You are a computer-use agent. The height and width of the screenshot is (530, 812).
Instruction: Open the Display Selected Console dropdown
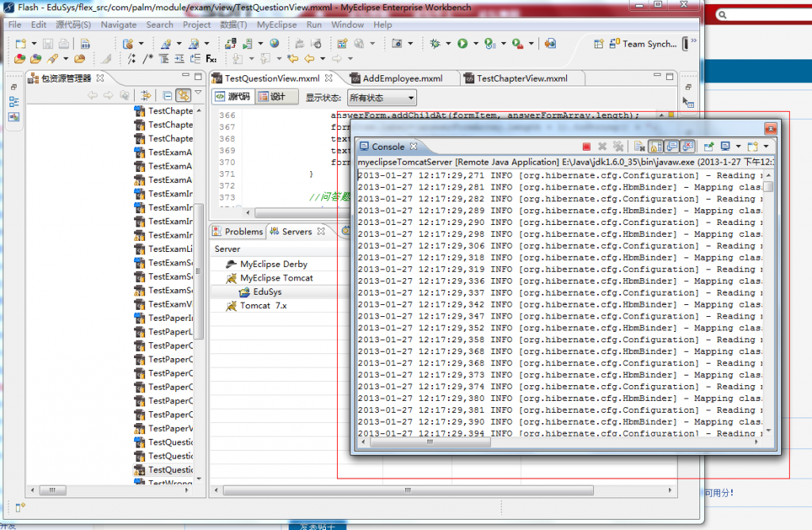738,147
